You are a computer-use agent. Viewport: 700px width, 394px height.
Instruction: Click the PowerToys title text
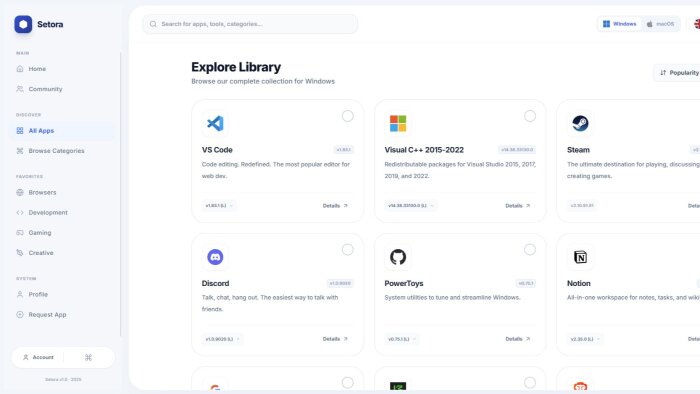(404, 283)
